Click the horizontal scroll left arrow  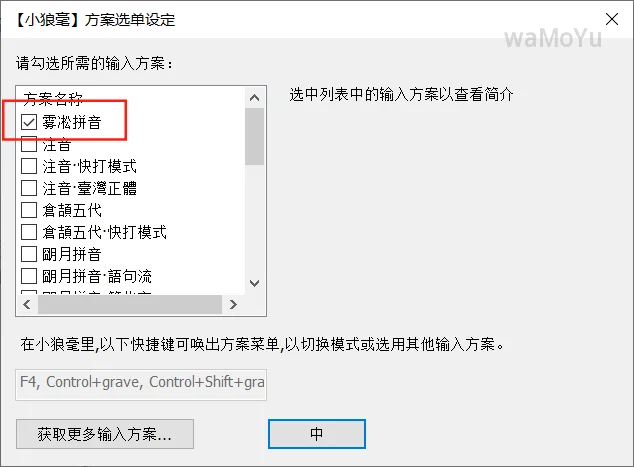pos(27,304)
